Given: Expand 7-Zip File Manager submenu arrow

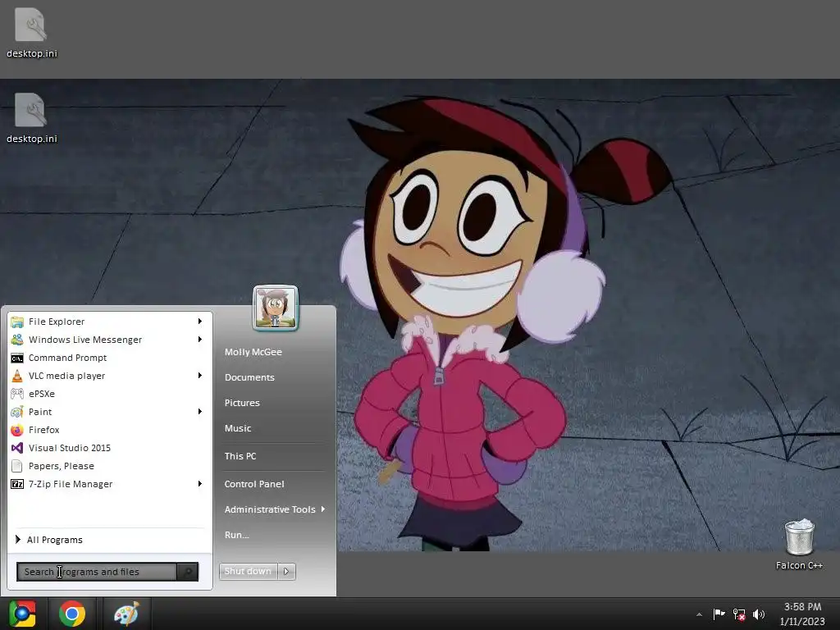Looking at the screenshot, I should pyautogui.click(x=200, y=484).
